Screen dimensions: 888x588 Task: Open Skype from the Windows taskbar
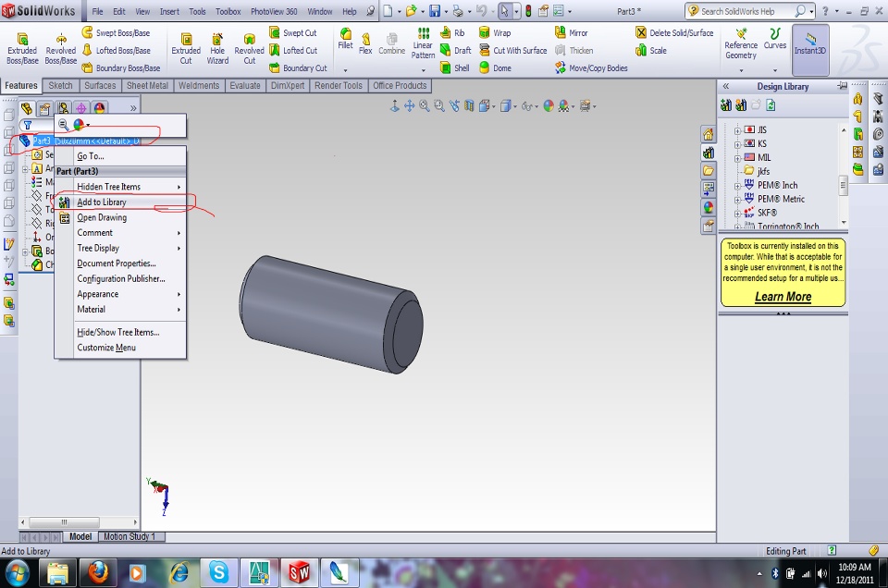pos(219,572)
